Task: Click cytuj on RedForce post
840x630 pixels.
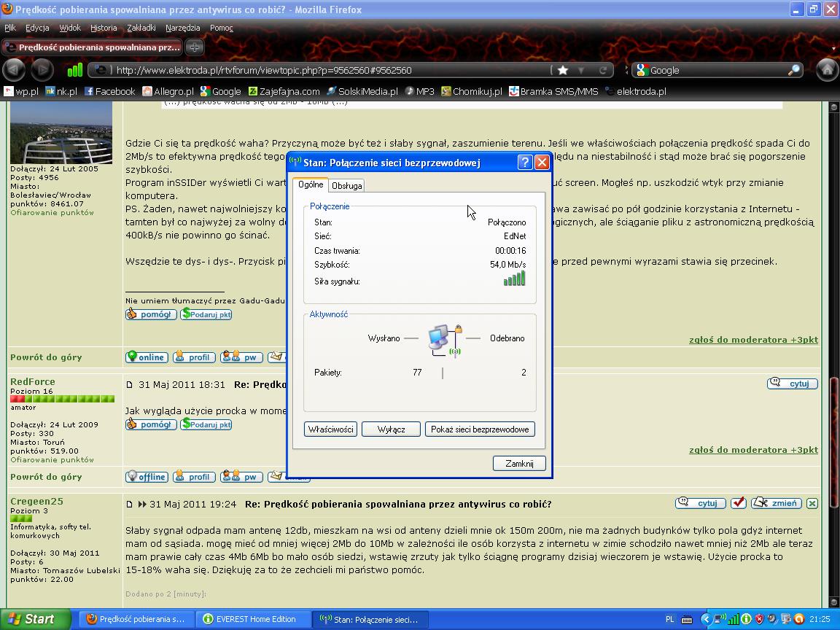Action: click(793, 384)
